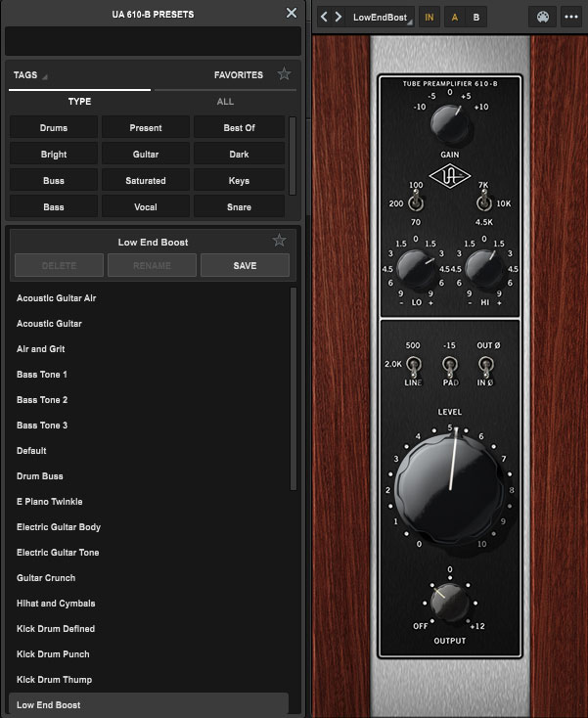Viewport: 588px width, 718px height.
Task: Load the Electric Guitar Tone preset
Action: click(149, 553)
